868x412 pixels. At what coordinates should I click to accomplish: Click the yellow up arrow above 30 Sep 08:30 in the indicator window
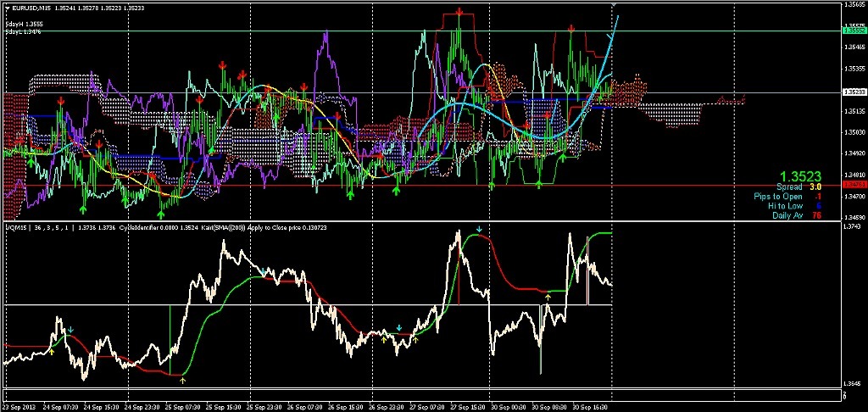[548, 297]
